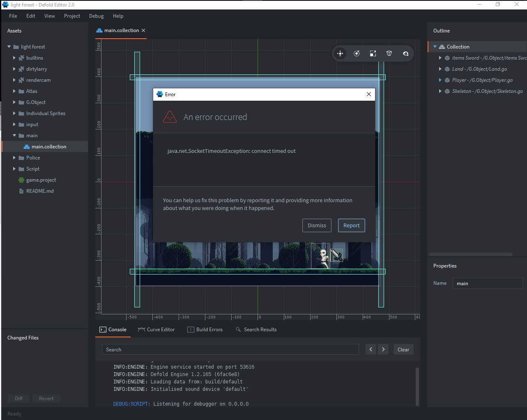Expand the builtins folder in Assets
Viewport: 527px width, 420px height.
(x=14, y=58)
